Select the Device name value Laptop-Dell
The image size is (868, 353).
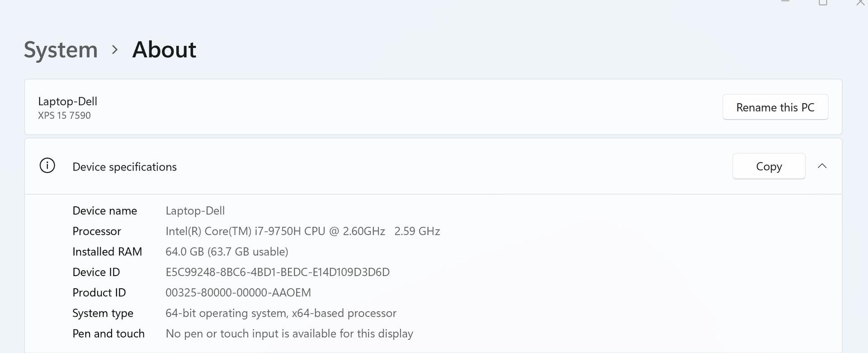coord(195,211)
